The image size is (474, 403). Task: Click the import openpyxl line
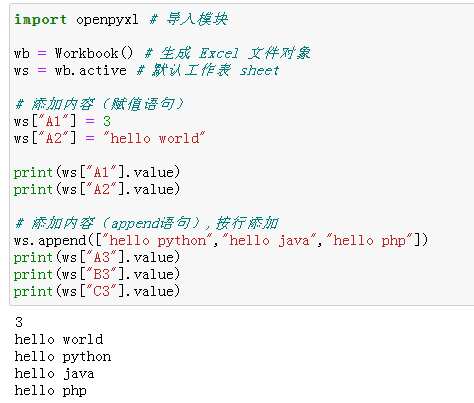[121, 19]
